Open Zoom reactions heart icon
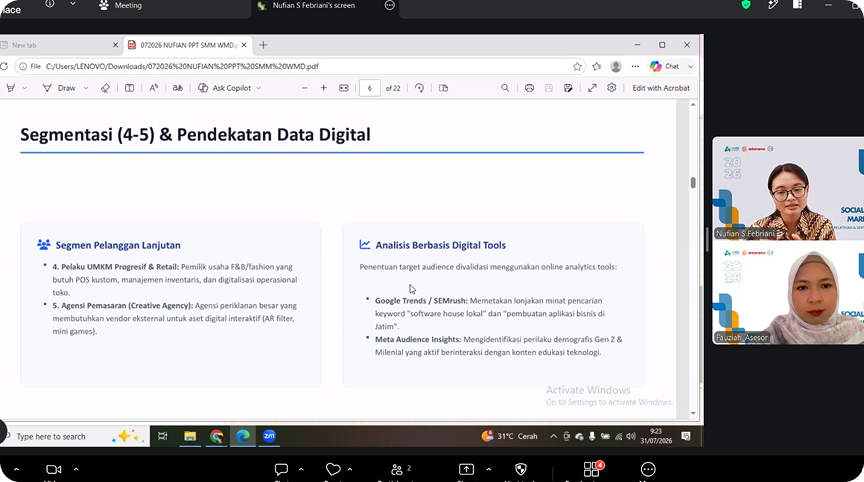This screenshot has height=482, width=864. 333,469
